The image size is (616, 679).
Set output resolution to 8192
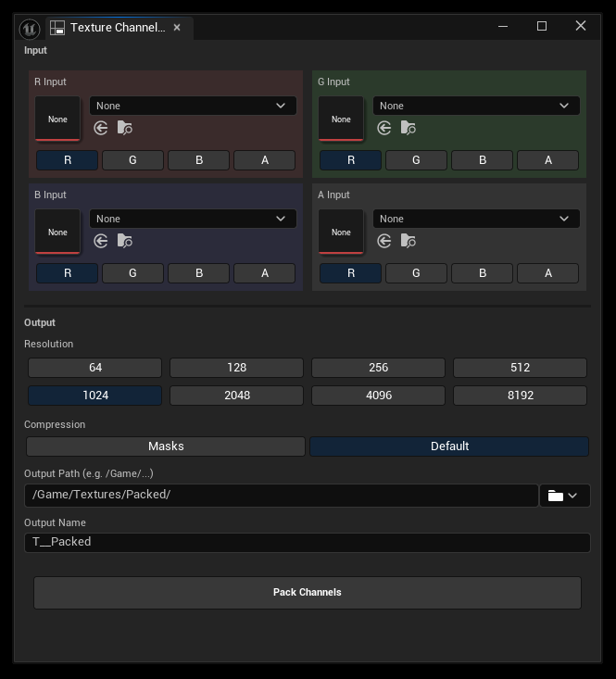click(520, 396)
